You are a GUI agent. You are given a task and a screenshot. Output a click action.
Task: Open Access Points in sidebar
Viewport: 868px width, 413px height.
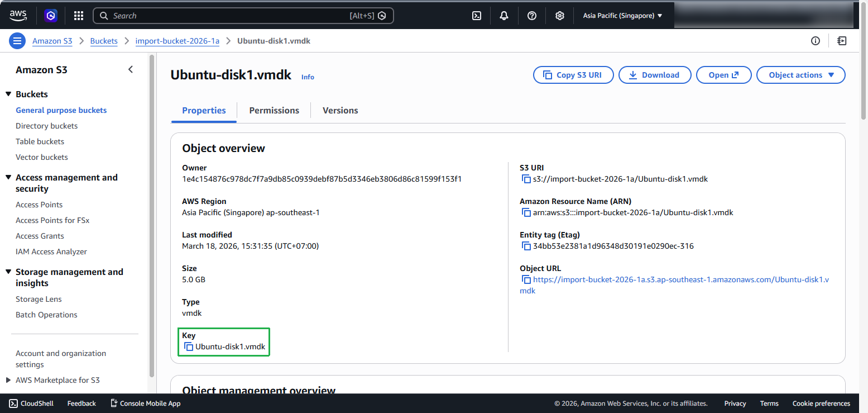(x=39, y=205)
